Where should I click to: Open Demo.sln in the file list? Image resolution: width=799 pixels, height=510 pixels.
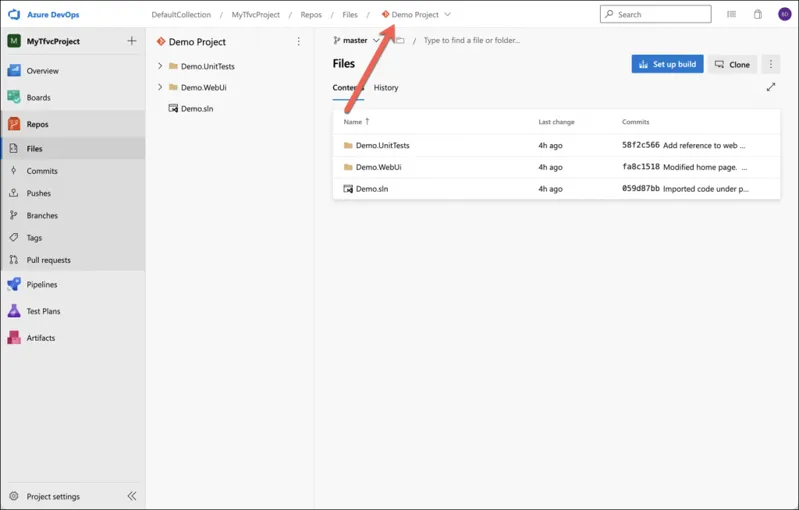[x=371, y=189]
